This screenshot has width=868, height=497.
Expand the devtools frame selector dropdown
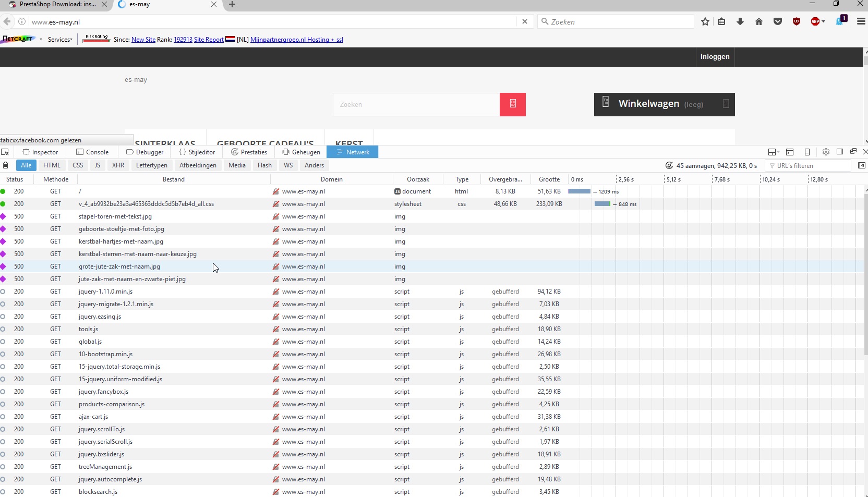pos(774,152)
